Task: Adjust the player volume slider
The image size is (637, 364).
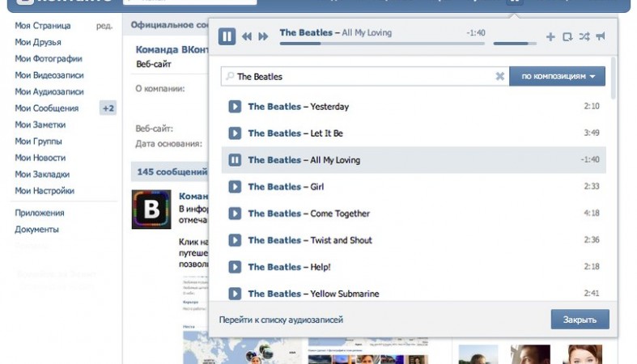Action: pyautogui.click(x=515, y=44)
